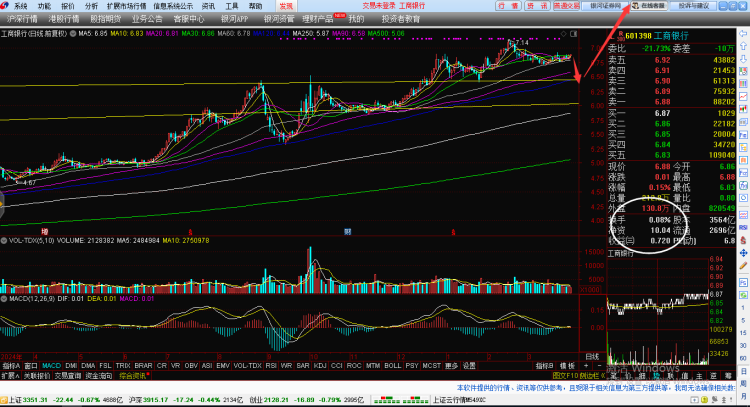The height and width of the screenshot is (407, 750).
Task: Open the line chart icon in right sidebar
Action: coord(743,96)
